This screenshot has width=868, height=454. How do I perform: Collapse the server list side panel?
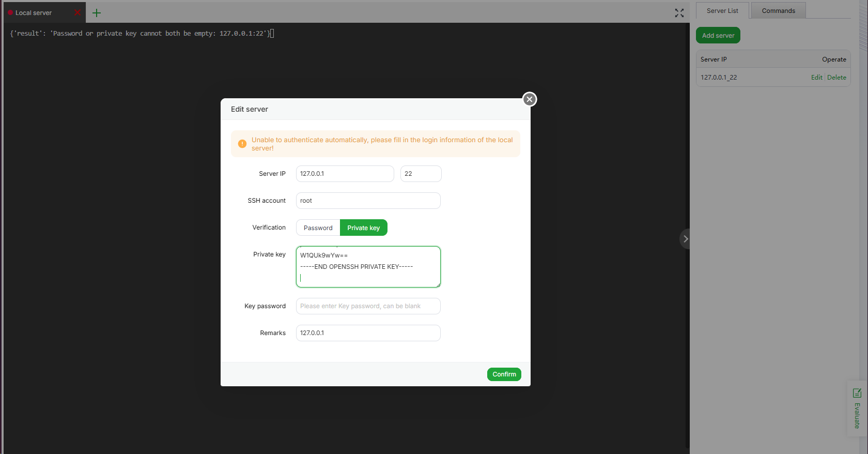tap(685, 239)
